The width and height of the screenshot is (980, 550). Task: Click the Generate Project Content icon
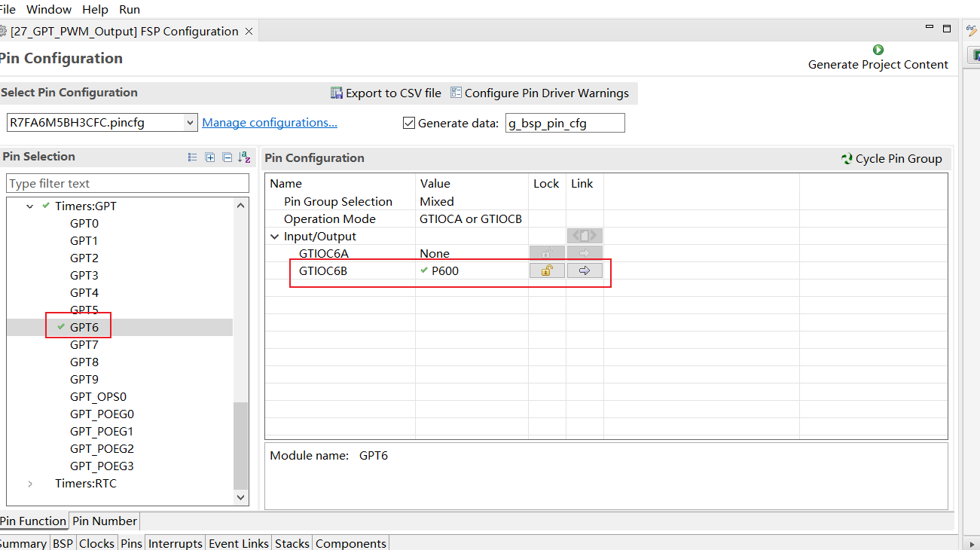[878, 50]
